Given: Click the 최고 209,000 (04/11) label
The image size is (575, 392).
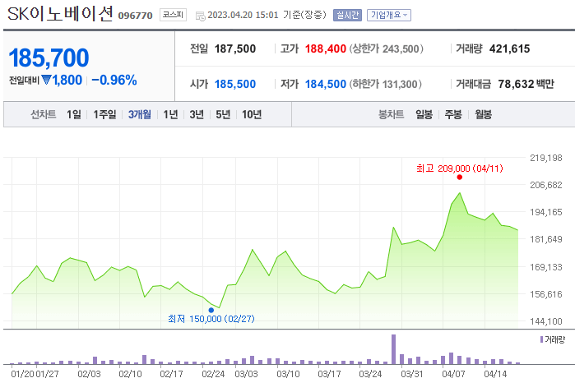Looking at the screenshot, I should point(460,168).
